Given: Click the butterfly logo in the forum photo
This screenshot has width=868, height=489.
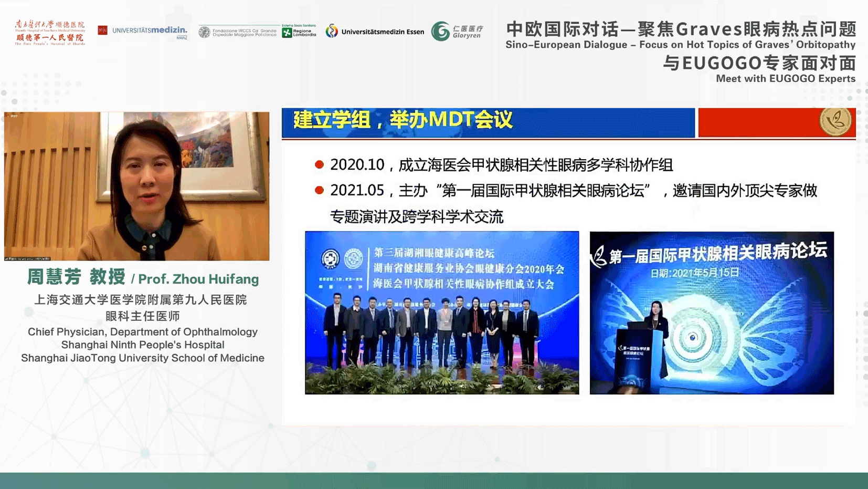Looking at the screenshot, I should [598, 257].
